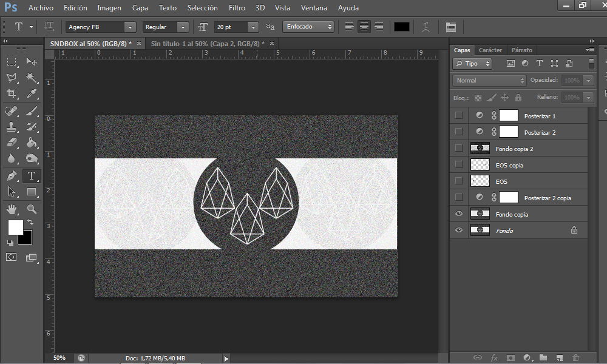Align text right

pyautogui.click(x=379, y=27)
